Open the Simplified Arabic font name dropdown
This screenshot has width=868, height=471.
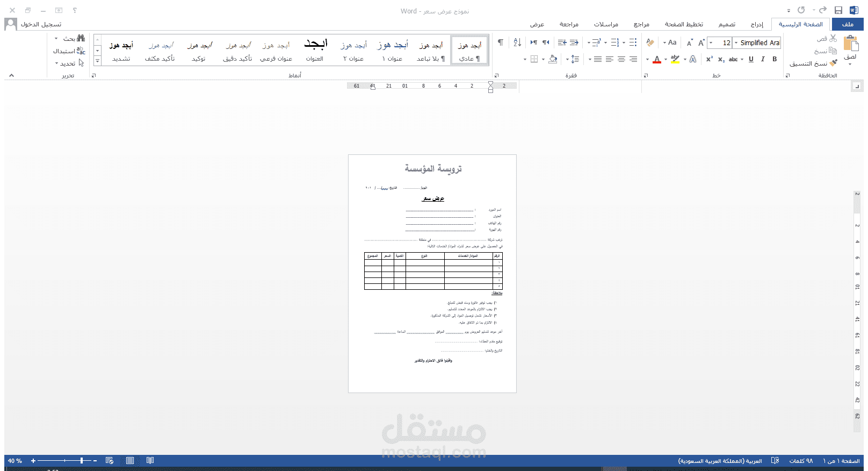pyautogui.click(x=736, y=43)
